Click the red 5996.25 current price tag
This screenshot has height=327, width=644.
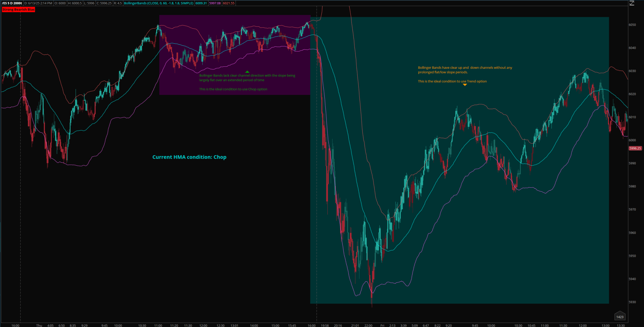635,148
